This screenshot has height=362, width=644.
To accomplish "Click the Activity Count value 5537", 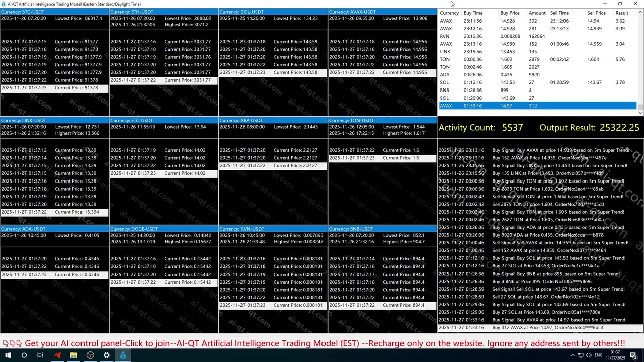I will click(512, 128).
